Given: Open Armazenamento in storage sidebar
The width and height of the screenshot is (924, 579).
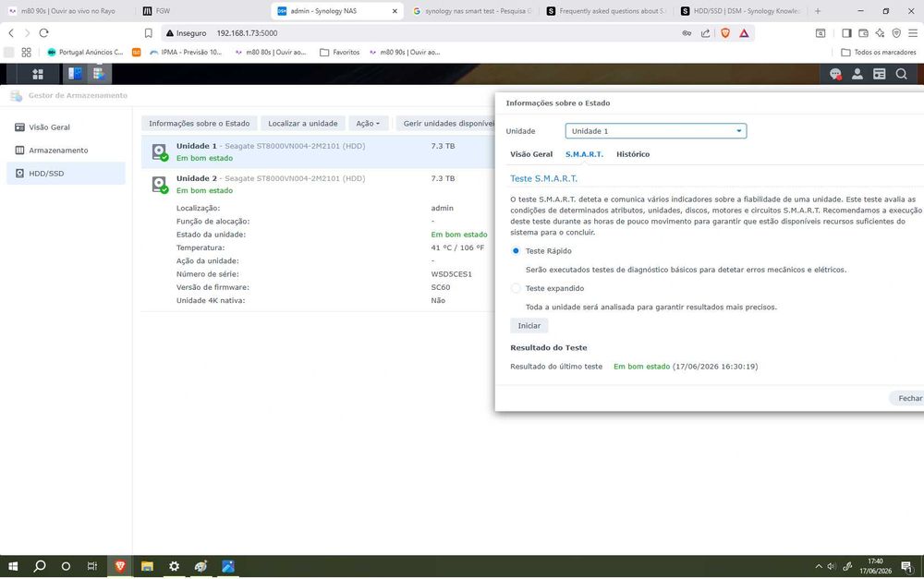Looking at the screenshot, I should click(x=66, y=151).
